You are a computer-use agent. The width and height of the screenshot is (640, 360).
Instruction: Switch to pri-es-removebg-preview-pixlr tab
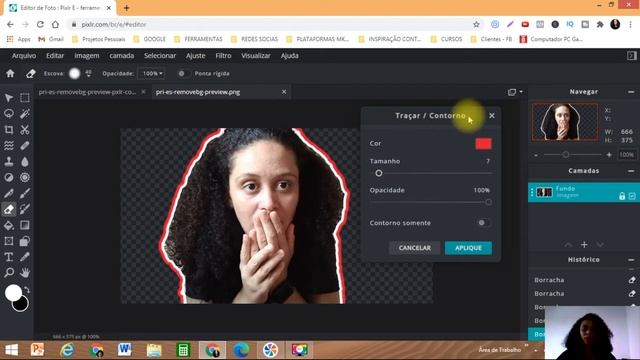(x=87, y=92)
